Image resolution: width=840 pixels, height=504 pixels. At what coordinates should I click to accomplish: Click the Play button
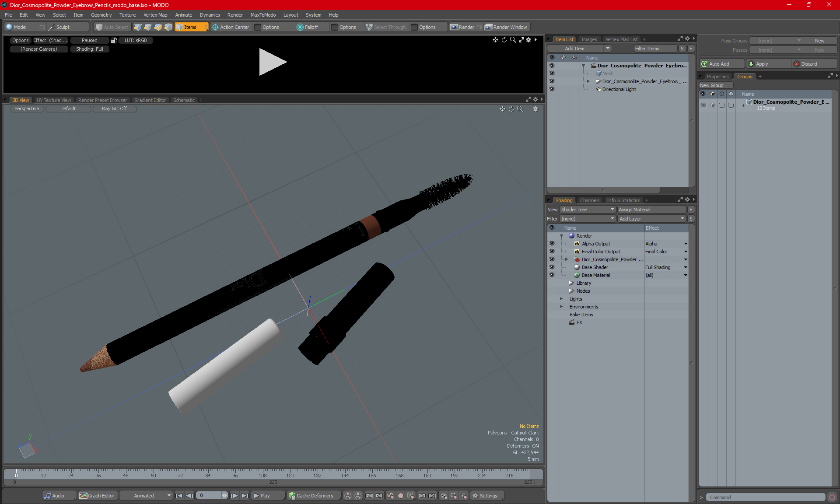[268, 496]
